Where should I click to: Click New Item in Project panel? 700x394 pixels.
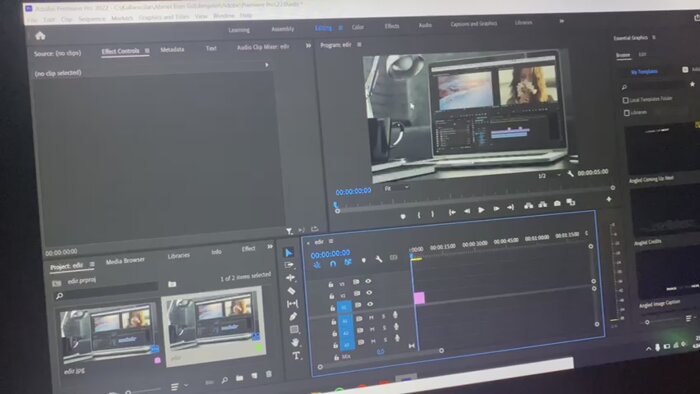(x=254, y=376)
